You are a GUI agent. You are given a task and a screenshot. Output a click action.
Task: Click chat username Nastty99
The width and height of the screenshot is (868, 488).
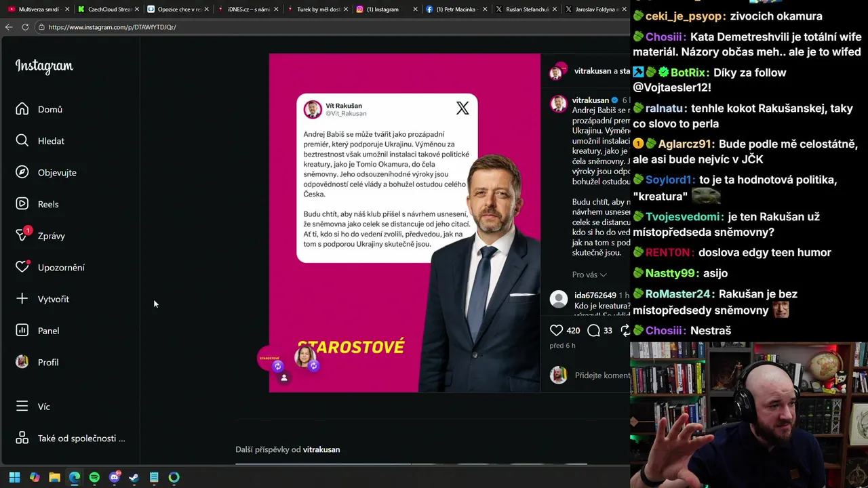671,273
